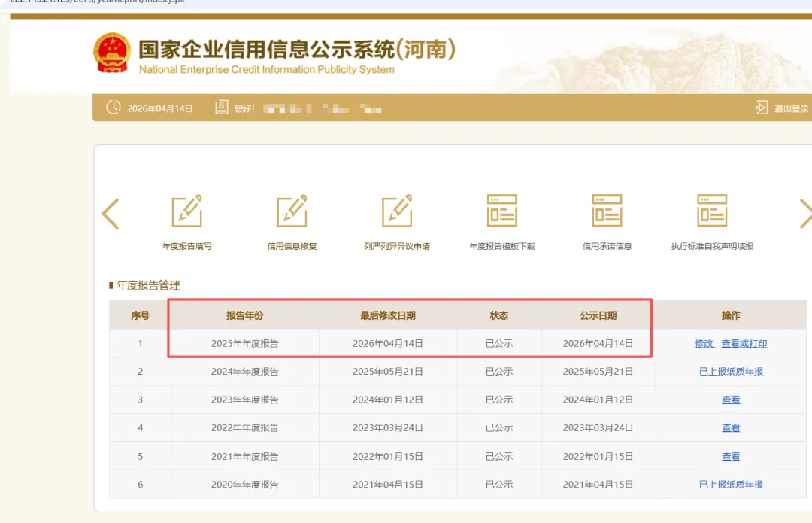The width and height of the screenshot is (812, 523).
Task: Open the 年度报告模板下载 document icon
Action: (x=502, y=211)
